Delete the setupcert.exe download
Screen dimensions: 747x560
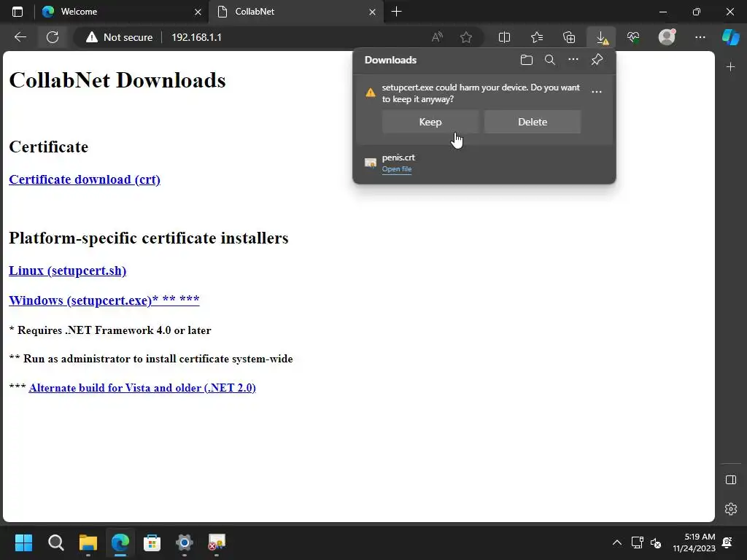532,122
